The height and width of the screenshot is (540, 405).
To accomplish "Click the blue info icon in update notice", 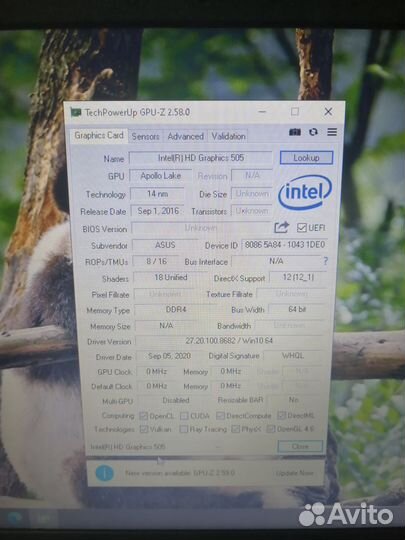I will [x=104, y=473].
